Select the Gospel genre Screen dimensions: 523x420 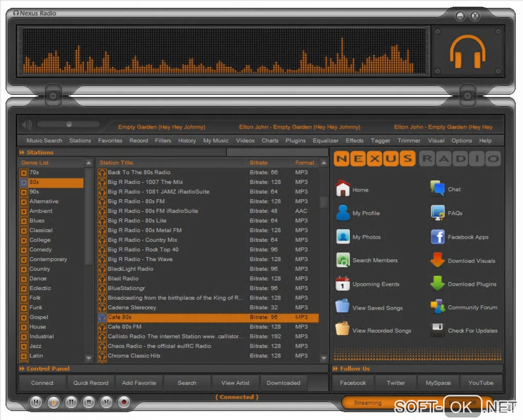[x=51, y=318]
